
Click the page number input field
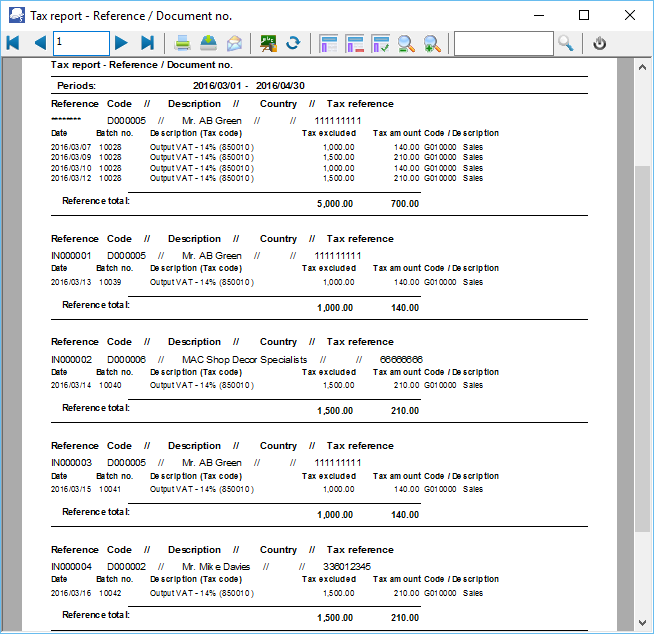point(81,43)
